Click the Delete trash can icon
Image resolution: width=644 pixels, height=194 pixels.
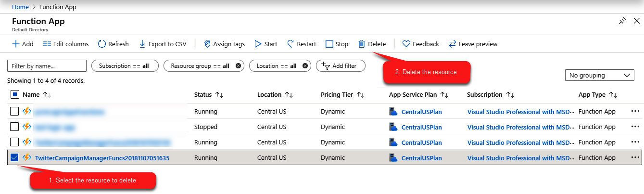(x=362, y=44)
